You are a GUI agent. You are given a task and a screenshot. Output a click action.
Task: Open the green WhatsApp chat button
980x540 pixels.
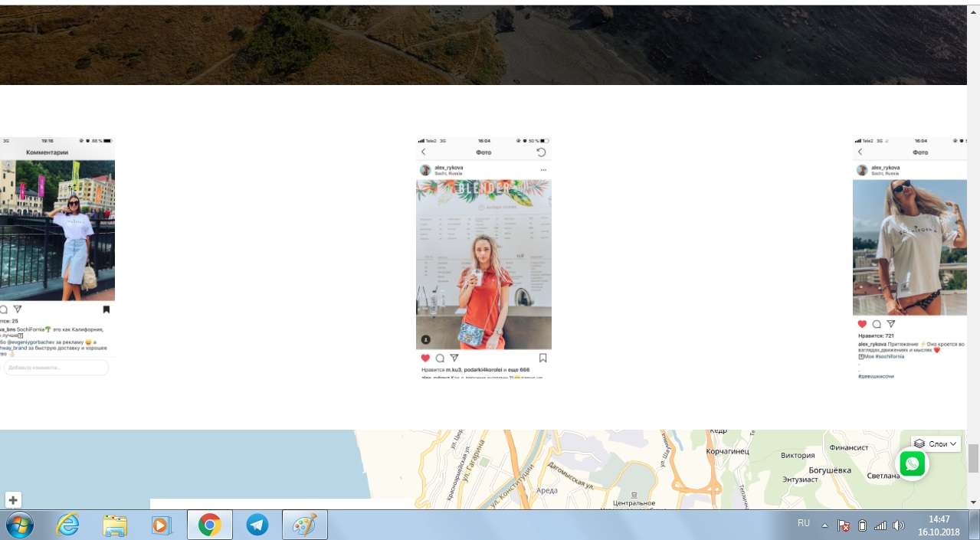pos(912,463)
